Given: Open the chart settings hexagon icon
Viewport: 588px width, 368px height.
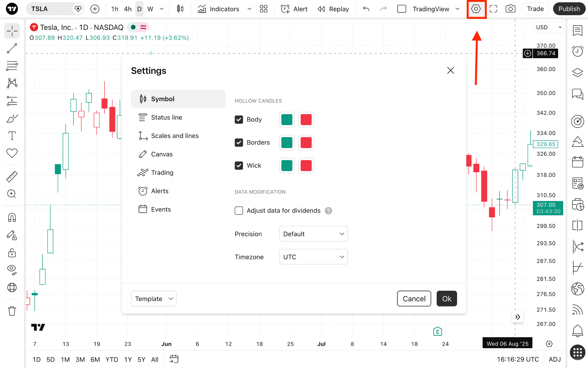Looking at the screenshot, I should click(x=476, y=9).
